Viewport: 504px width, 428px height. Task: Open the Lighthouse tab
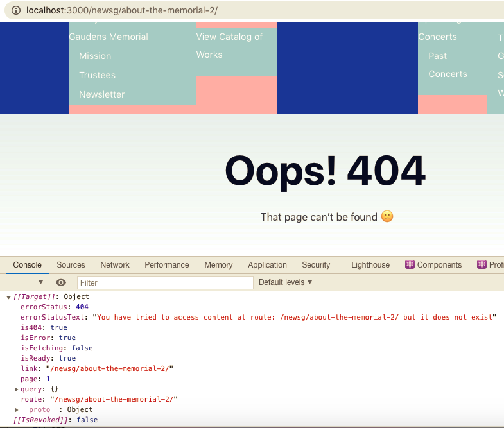[x=370, y=265]
